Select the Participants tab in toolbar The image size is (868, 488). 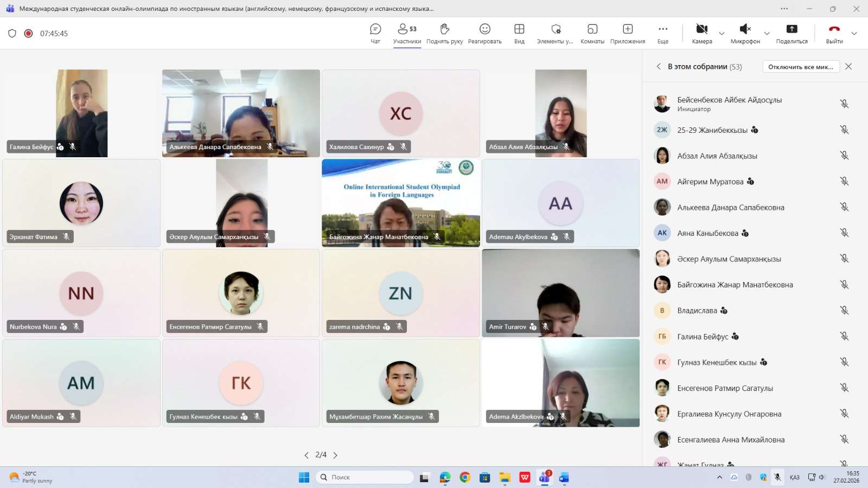(x=407, y=33)
